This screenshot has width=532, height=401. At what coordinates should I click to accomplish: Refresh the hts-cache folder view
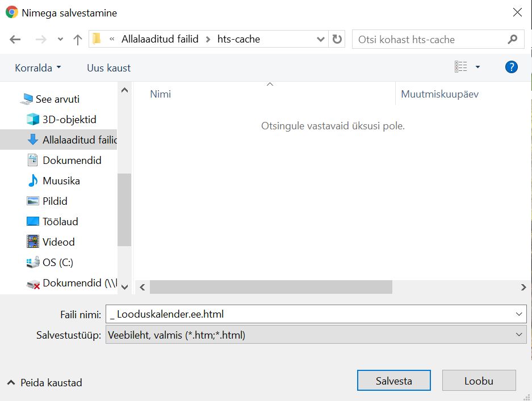click(337, 39)
